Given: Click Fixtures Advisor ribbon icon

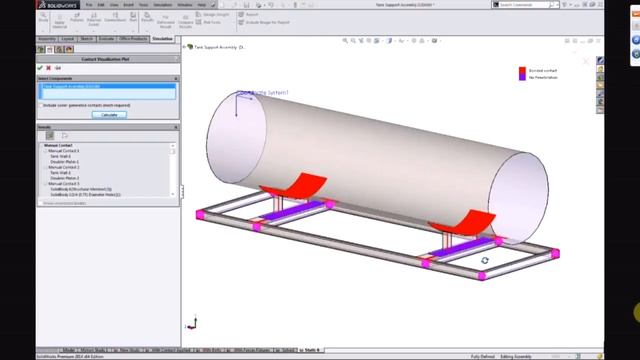Looking at the screenshot, I should pos(77,17).
